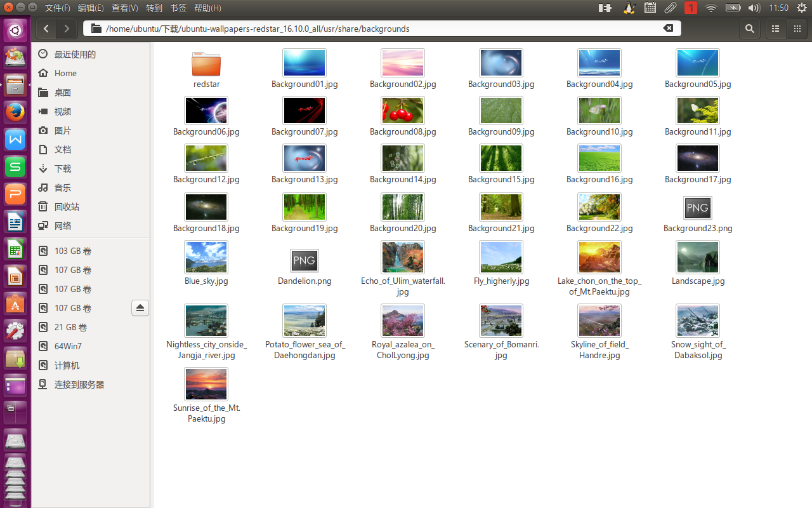Launch WPS Writer from the dock

(15, 140)
